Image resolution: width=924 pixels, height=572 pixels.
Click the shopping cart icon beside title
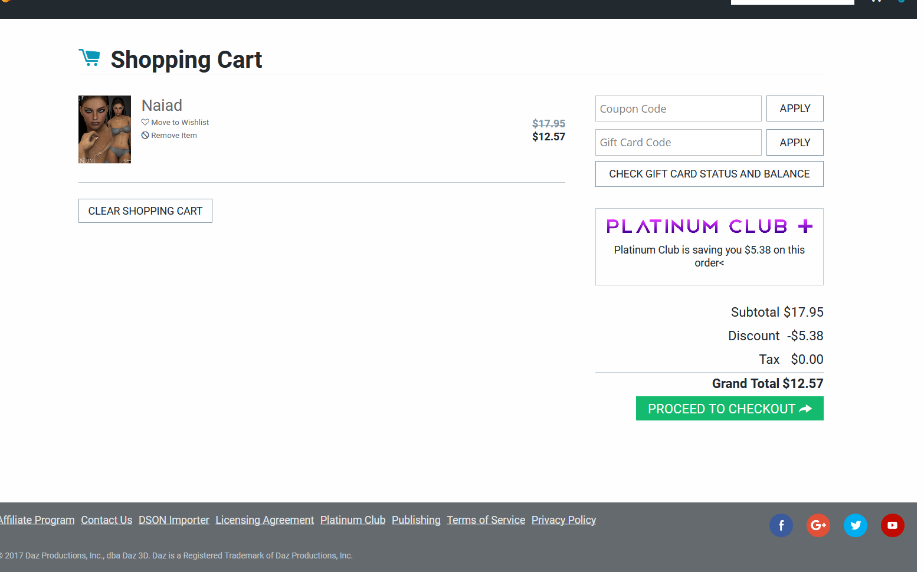[89, 58]
